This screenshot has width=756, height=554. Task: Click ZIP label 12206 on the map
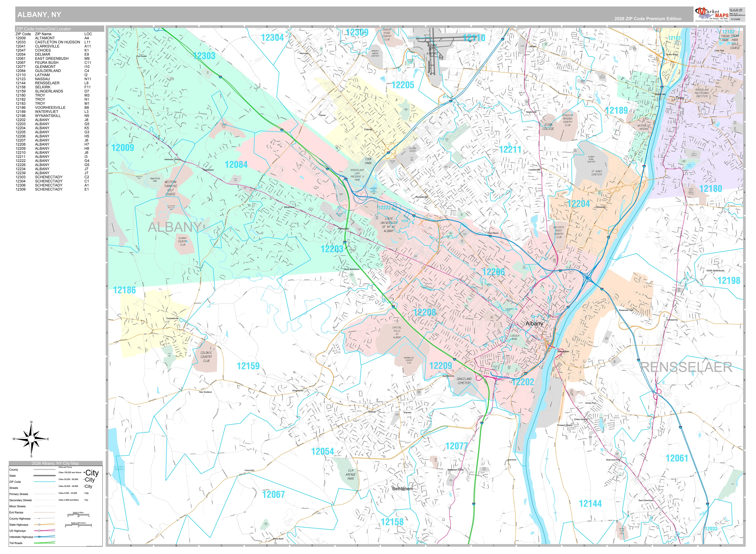pos(494,272)
